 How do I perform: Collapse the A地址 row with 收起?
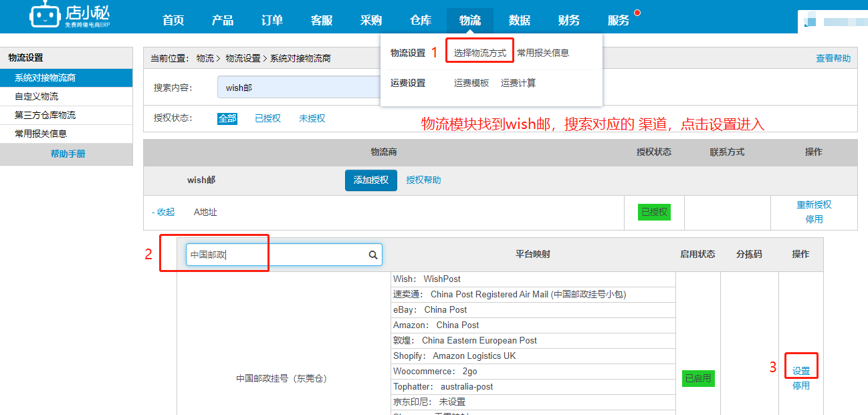pos(163,212)
